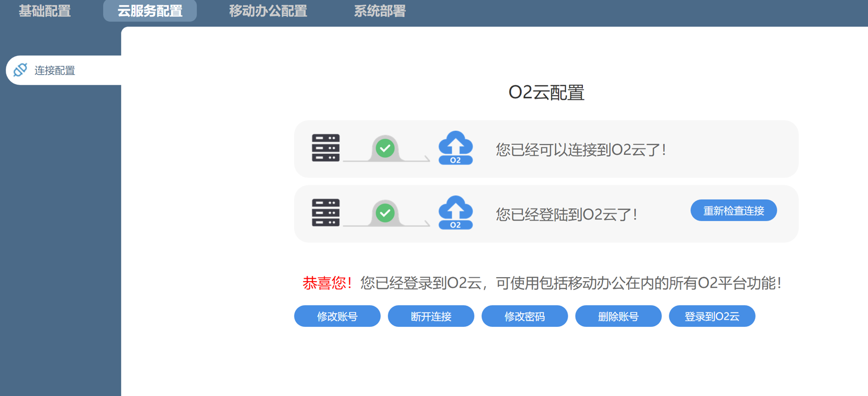Click the 登录到O2云 button
This screenshot has width=868, height=396.
click(711, 316)
